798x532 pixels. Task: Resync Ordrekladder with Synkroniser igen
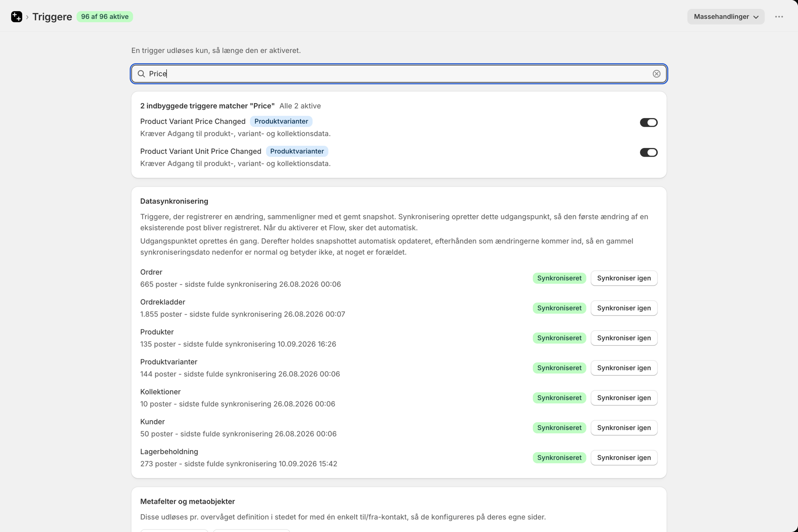624,308
